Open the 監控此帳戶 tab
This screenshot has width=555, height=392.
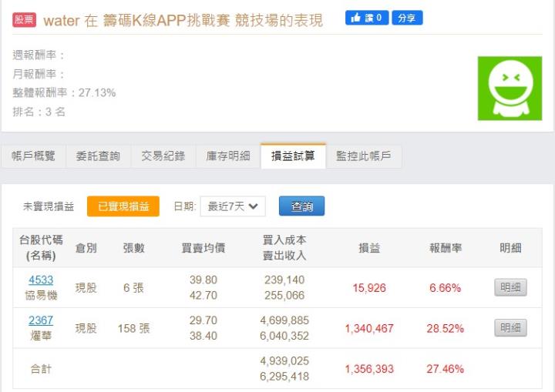[364, 156]
